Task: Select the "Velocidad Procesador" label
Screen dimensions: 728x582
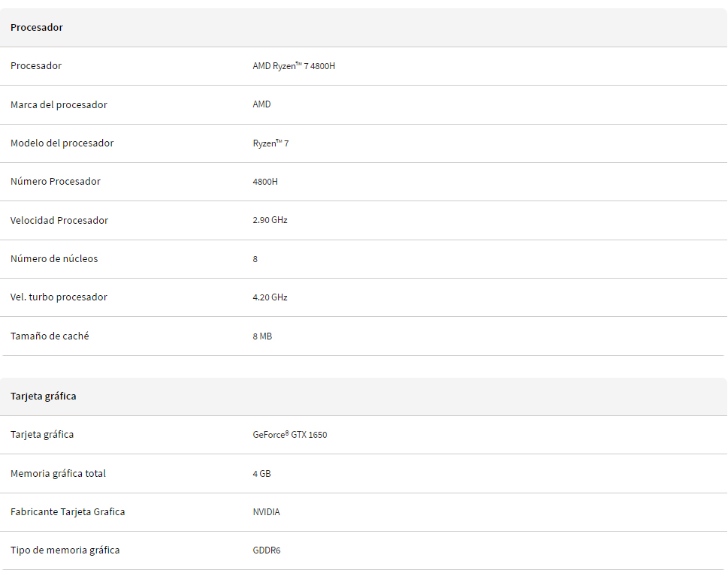Action: click(59, 220)
